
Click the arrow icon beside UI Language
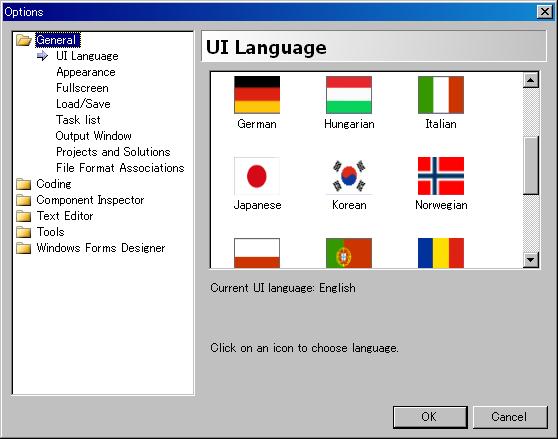click(42, 56)
